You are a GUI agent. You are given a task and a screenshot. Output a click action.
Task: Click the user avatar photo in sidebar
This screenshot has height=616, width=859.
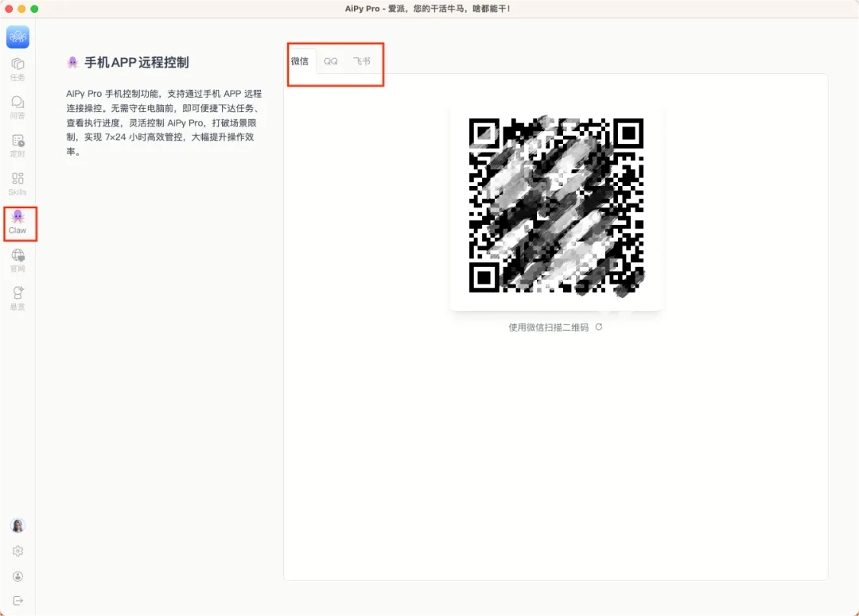pyautogui.click(x=17, y=525)
